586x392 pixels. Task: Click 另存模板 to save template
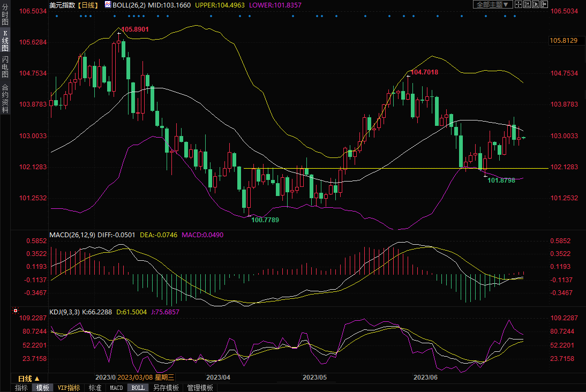tap(166, 388)
